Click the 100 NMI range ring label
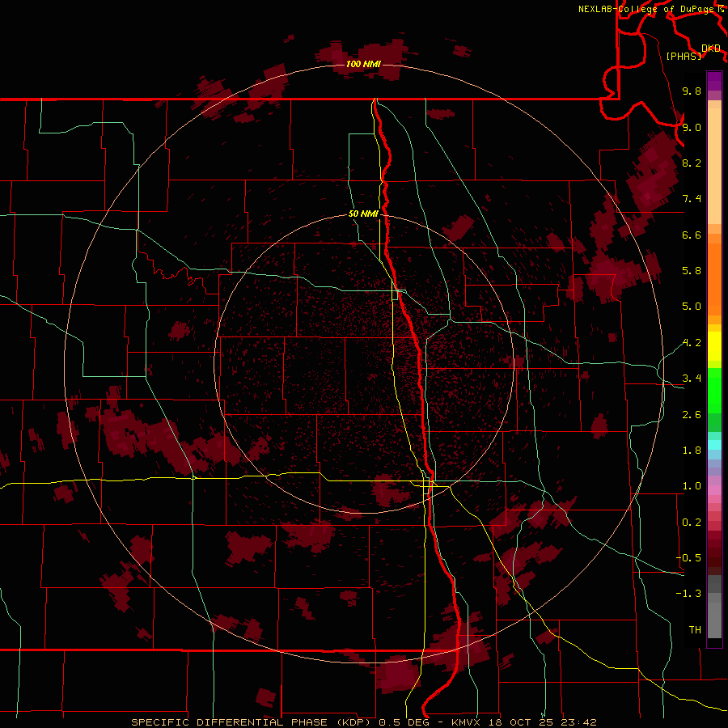The width and height of the screenshot is (728, 728). (x=363, y=64)
